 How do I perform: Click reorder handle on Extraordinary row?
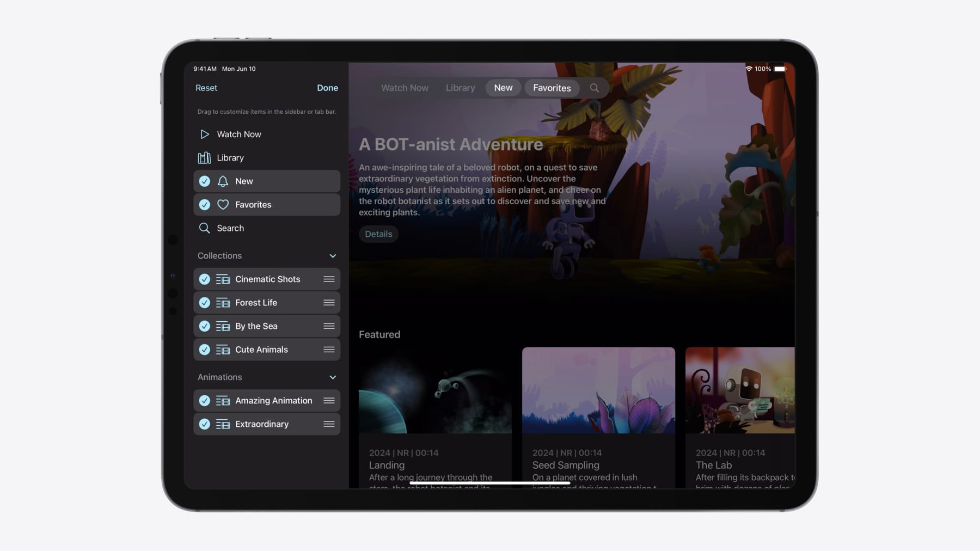tap(329, 424)
